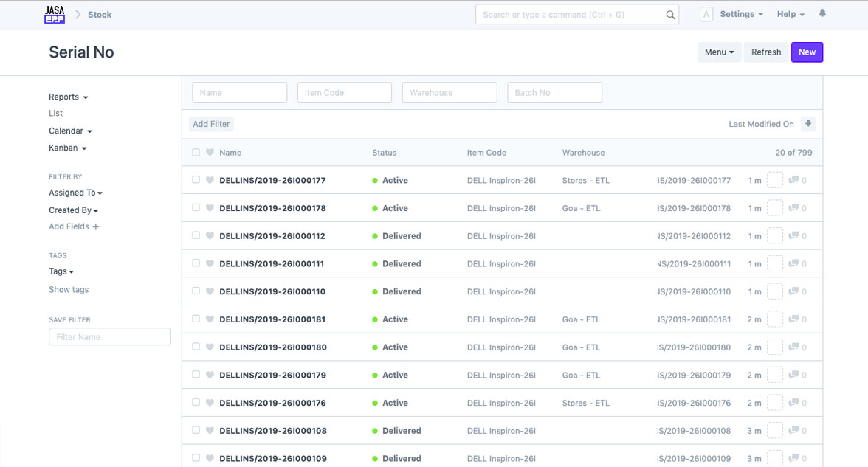This screenshot has height=467, width=868.
Task: Click plus icon beside Add Fields
Action: 96,227
